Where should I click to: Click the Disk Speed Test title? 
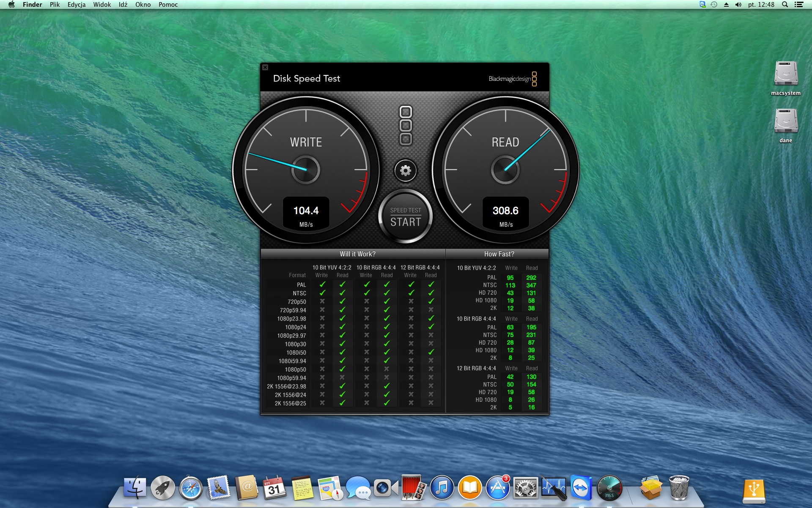pos(307,78)
